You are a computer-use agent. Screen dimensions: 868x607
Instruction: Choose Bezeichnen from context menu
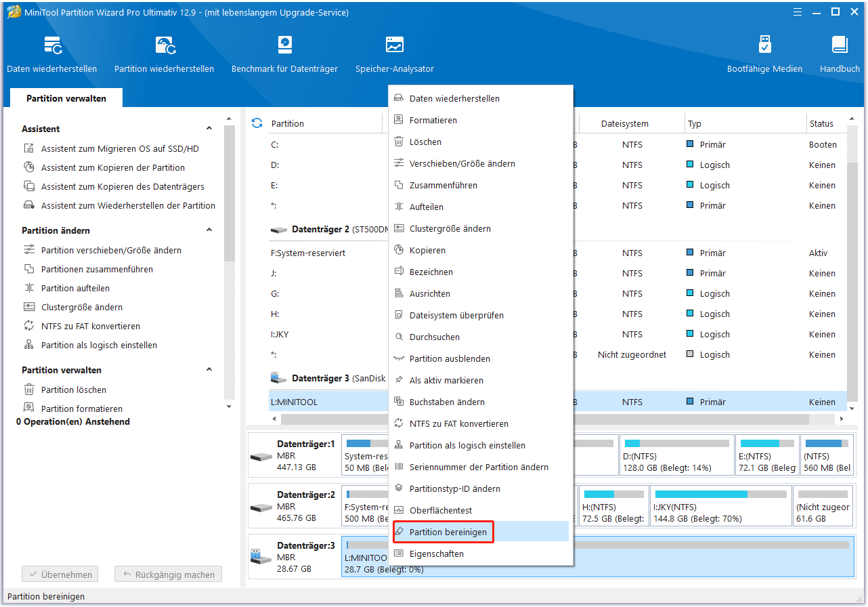[481, 272]
